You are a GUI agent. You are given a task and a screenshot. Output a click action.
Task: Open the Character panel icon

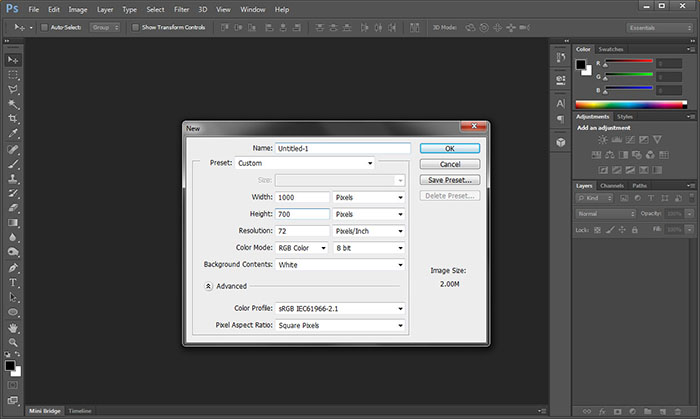click(x=560, y=103)
